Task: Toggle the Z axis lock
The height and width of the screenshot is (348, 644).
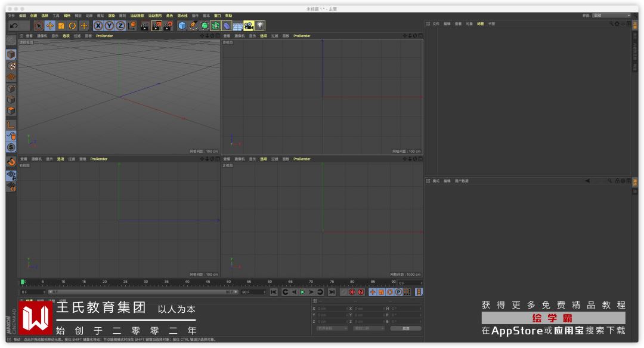Action: [x=120, y=26]
